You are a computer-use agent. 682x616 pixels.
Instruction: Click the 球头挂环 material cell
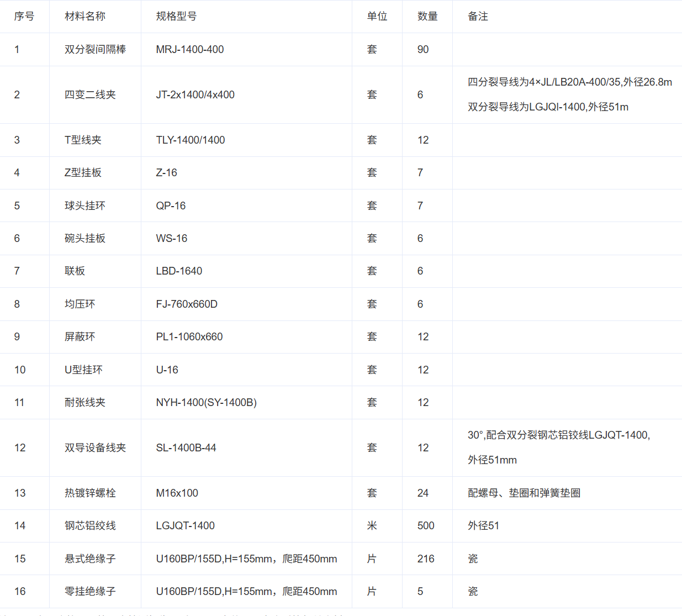click(84, 206)
